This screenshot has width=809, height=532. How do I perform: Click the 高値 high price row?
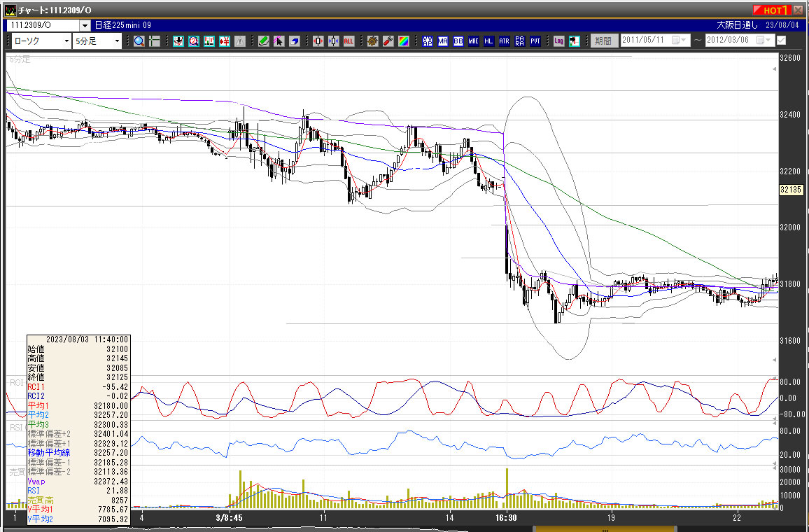tap(78, 358)
